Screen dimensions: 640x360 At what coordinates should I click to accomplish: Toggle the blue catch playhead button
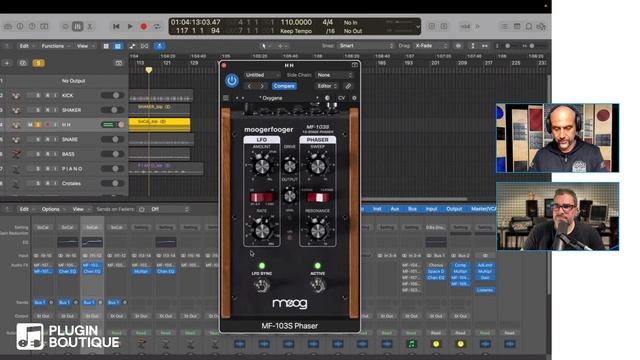160,46
